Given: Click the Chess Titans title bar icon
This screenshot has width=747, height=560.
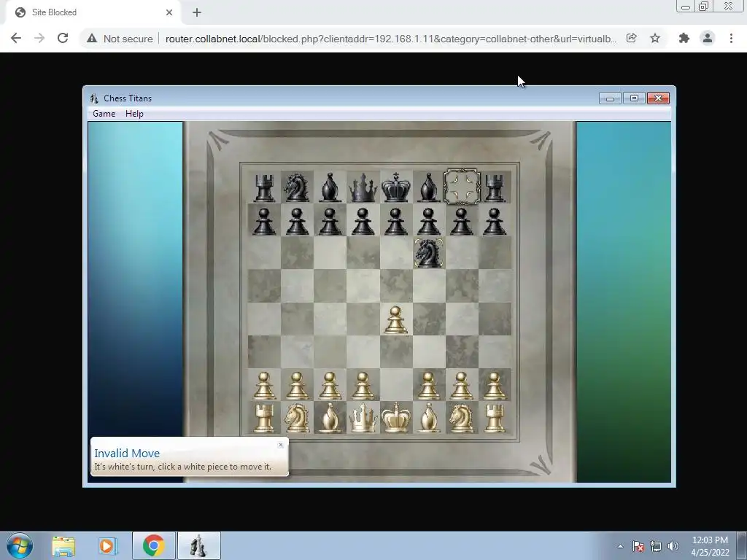Looking at the screenshot, I should tap(94, 98).
